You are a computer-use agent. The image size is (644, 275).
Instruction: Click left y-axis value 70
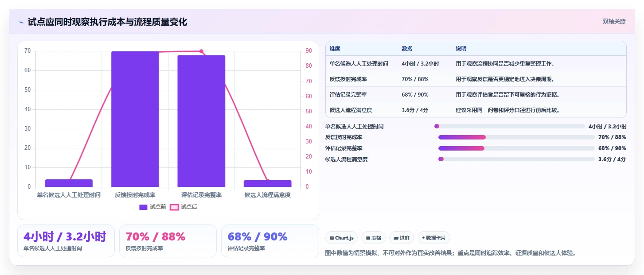point(27,51)
